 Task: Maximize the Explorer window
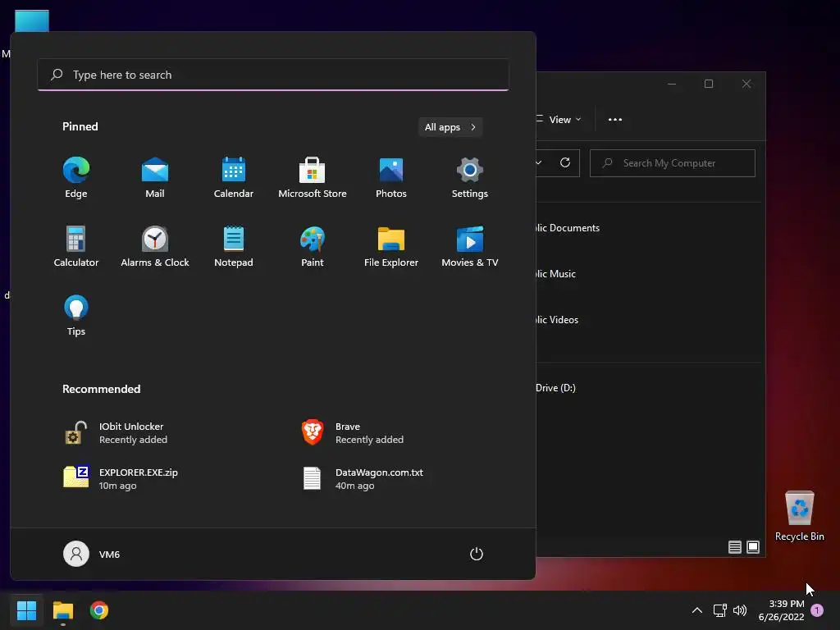[x=709, y=84]
